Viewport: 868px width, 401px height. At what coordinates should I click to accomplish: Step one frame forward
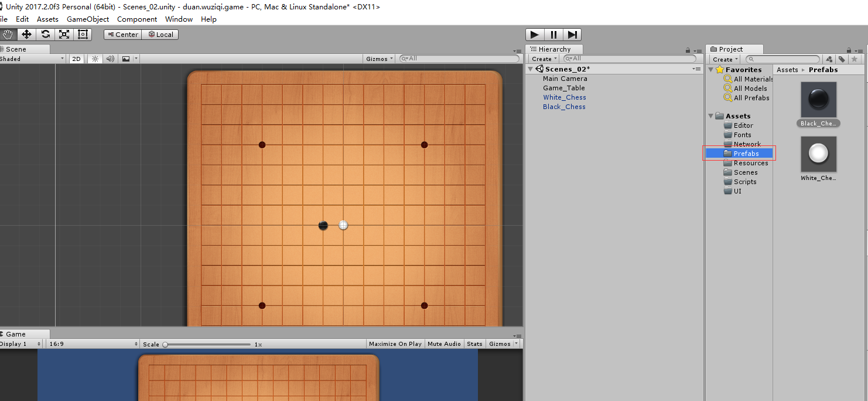[x=572, y=34]
